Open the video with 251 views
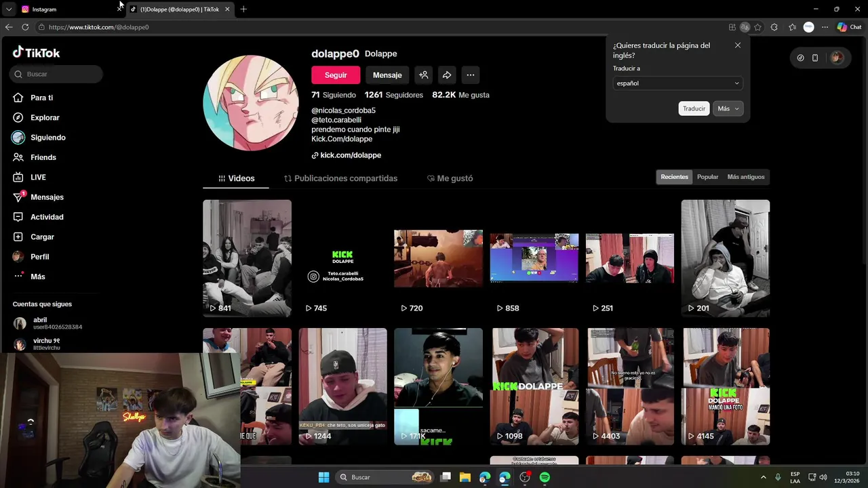 tap(630, 258)
